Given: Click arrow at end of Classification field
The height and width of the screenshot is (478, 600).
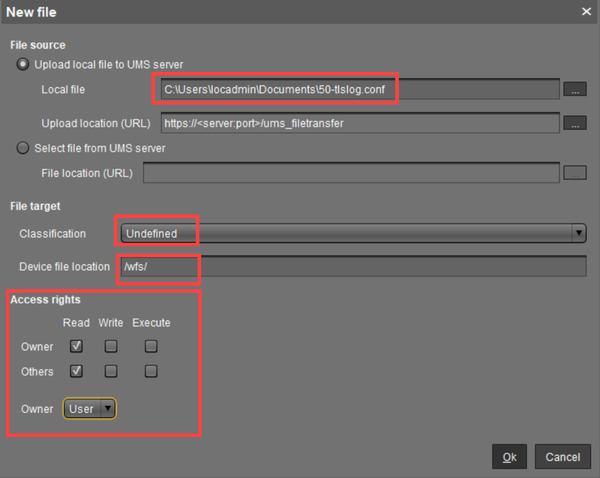Looking at the screenshot, I should 579,233.
